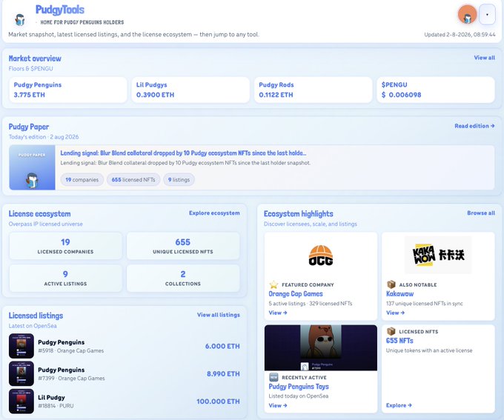Click the PudgyTools penguin logo icon
Viewport: 504px width, 420px height.
[x=20, y=20]
